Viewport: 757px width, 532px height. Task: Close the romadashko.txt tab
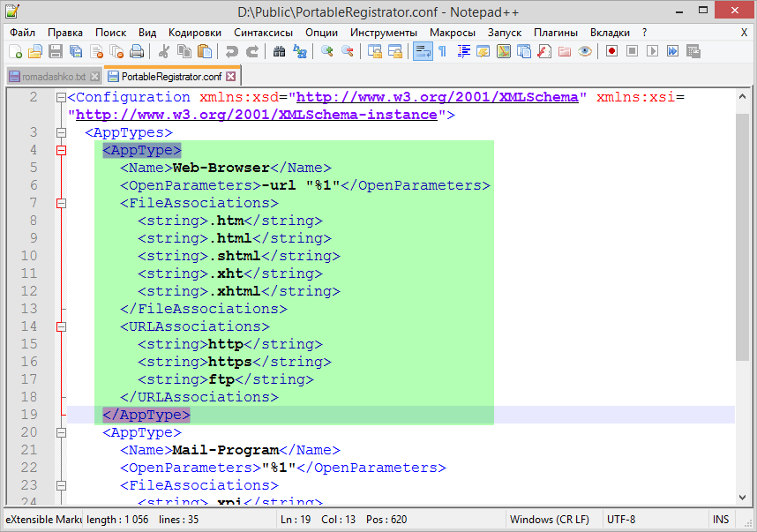tap(95, 76)
